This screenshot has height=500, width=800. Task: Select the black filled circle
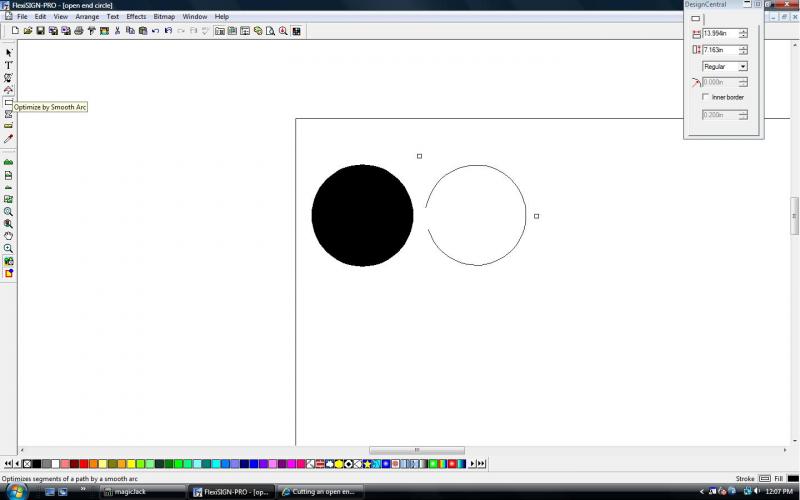(362, 215)
